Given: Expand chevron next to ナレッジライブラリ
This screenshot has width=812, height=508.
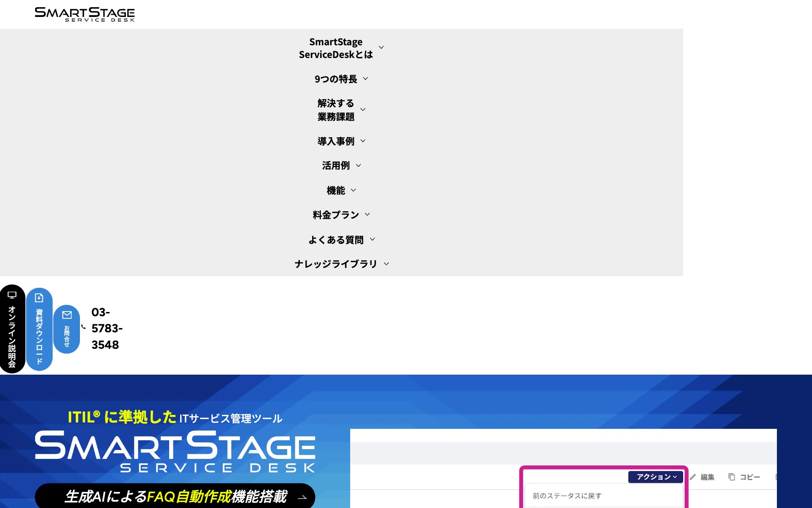Looking at the screenshot, I should 386,264.
